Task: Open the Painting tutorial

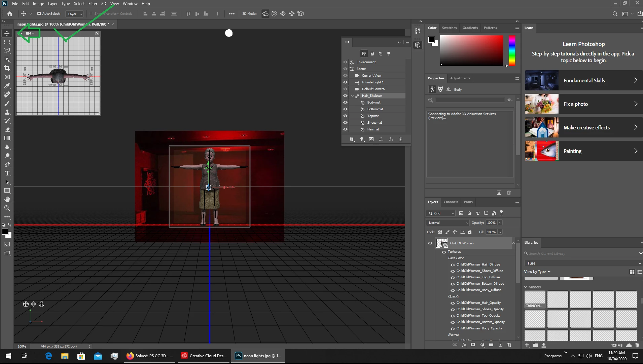Action: 583,151
